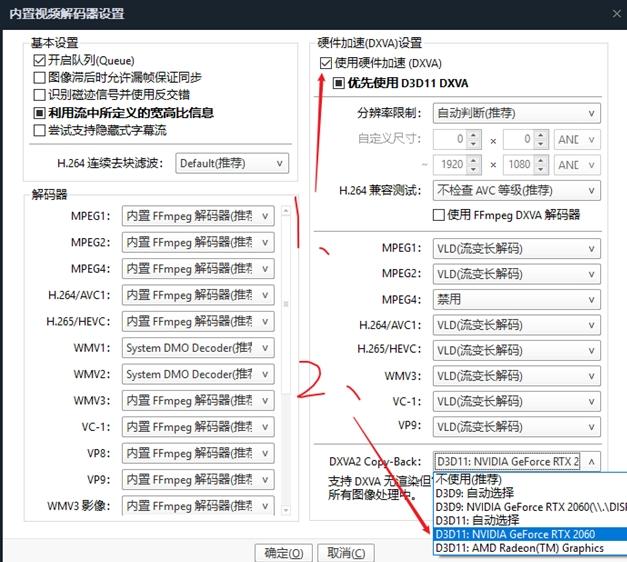The height and width of the screenshot is (562, 627).
Task: Open DXVA VP9 VLD dropdown
Action: (x=517, y=427)
